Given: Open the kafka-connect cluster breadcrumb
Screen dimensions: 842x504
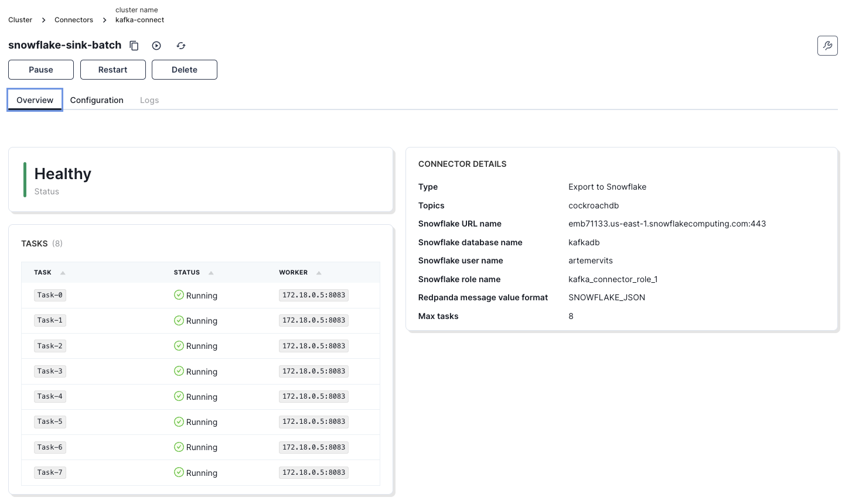Looking at the screenshot, I should click(x=139, y=20).
